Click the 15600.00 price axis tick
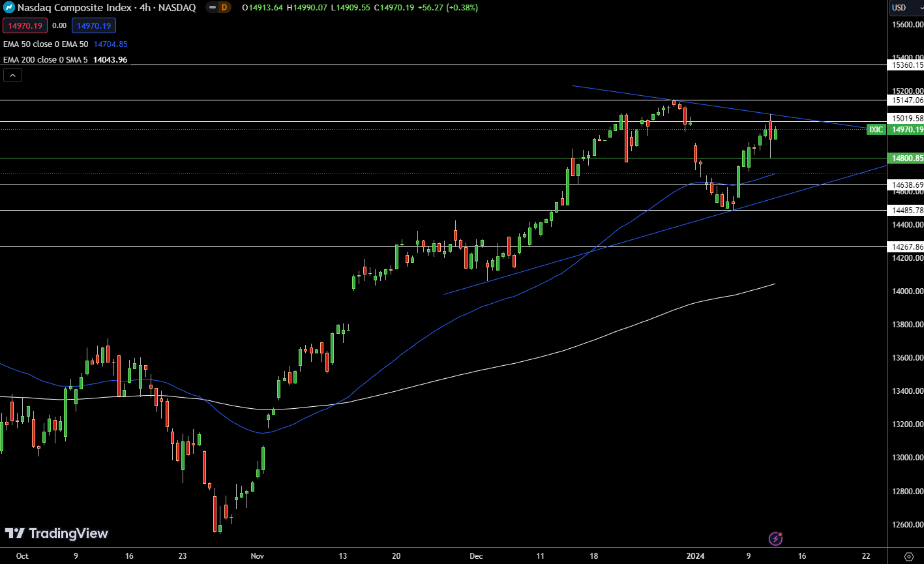924x564 pixels. [908, 24]
